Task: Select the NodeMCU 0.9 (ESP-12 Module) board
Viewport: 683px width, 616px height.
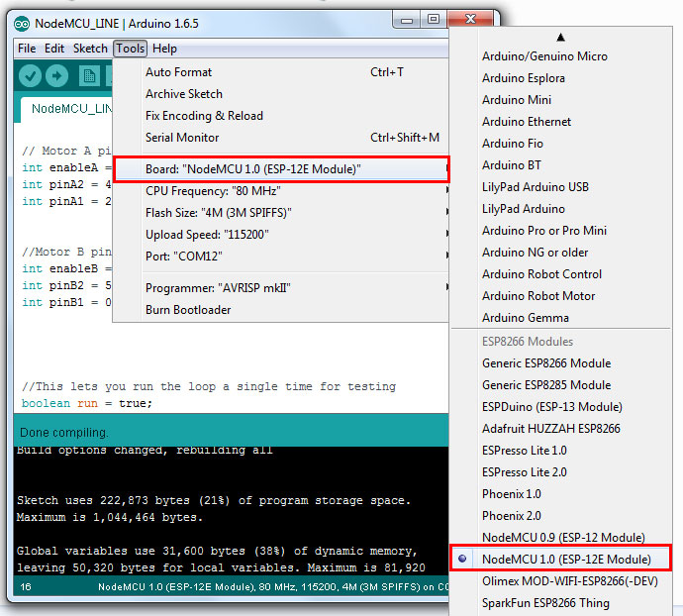Action: coord(561,537)
